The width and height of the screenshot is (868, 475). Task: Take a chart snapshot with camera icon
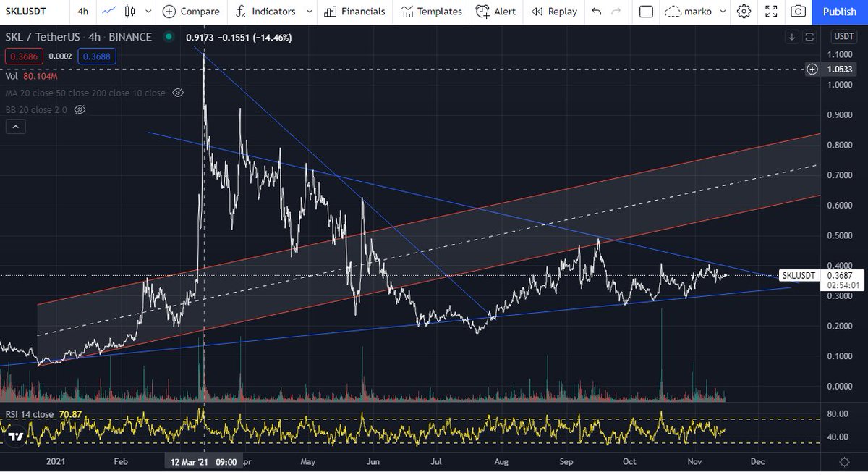tap(799, 12)
